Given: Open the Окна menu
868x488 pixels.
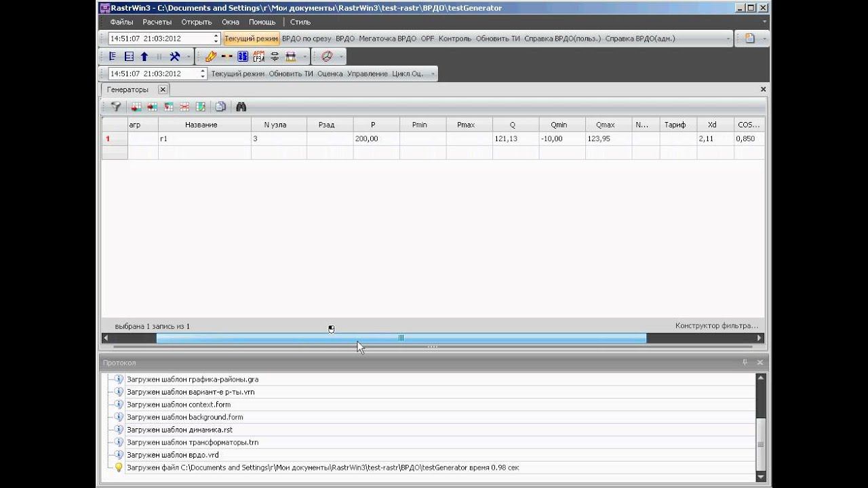Looking at the screenshot, I should point(231,22).
